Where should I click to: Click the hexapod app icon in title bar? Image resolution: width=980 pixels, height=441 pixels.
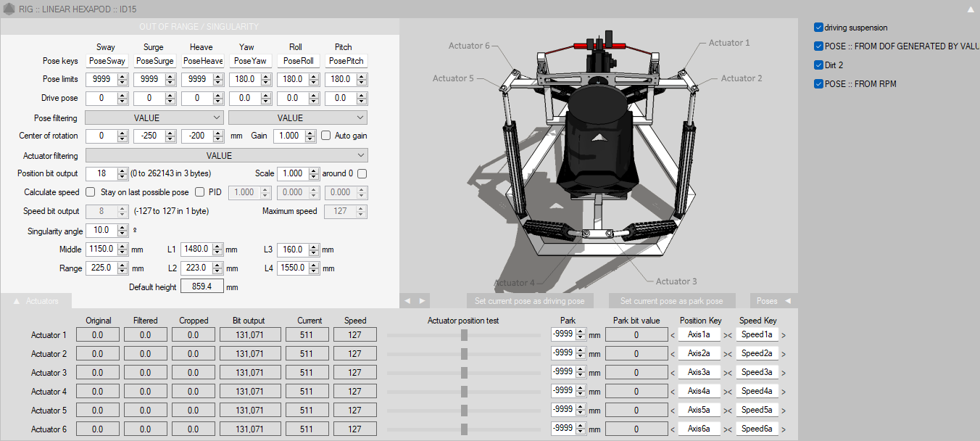click(x=9, y=9)
